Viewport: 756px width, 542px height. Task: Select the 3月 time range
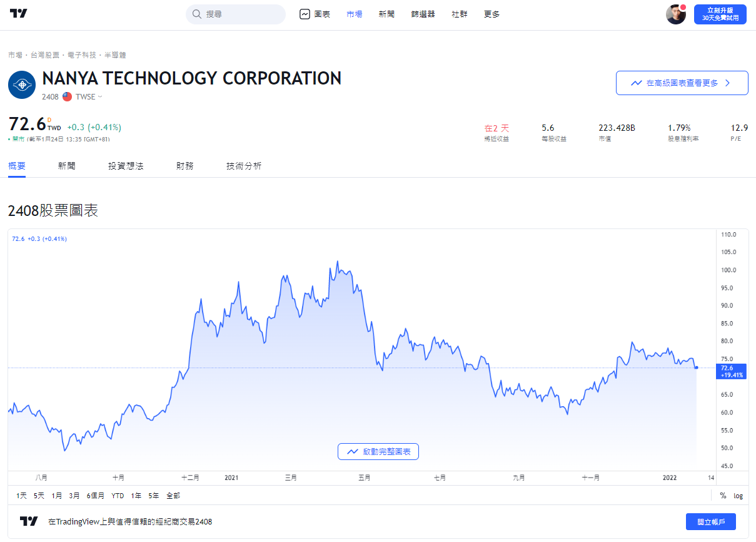click(74, 496)
